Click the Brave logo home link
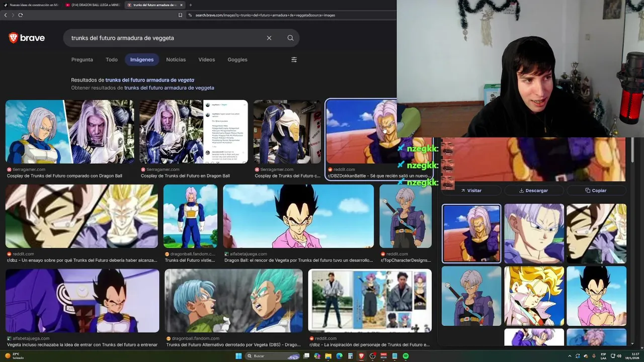Screen dimensions: 644x362 [x=27, y=38]
